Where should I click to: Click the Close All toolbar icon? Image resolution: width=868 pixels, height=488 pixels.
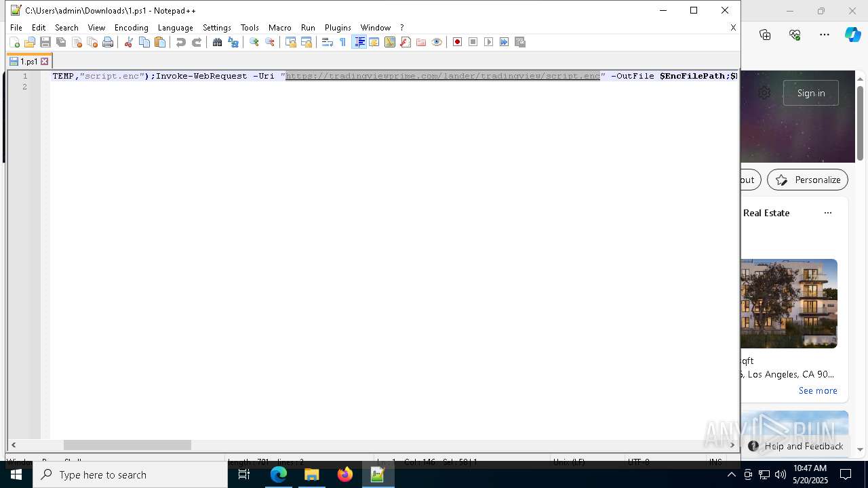(92, 42)
